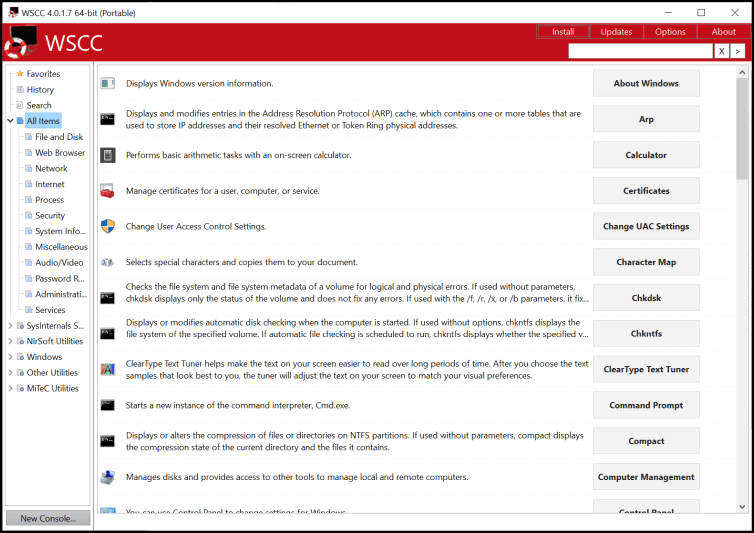Click the Chkdsk console icon

(108, 298)
